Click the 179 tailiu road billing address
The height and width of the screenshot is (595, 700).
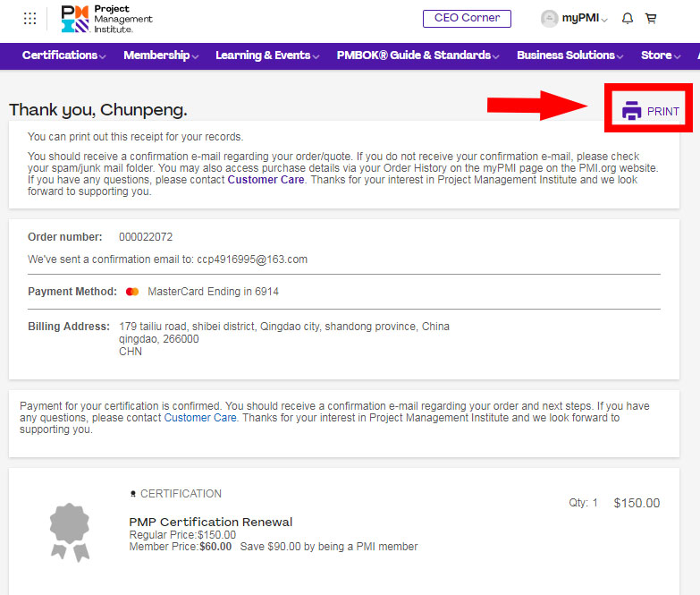284,327
